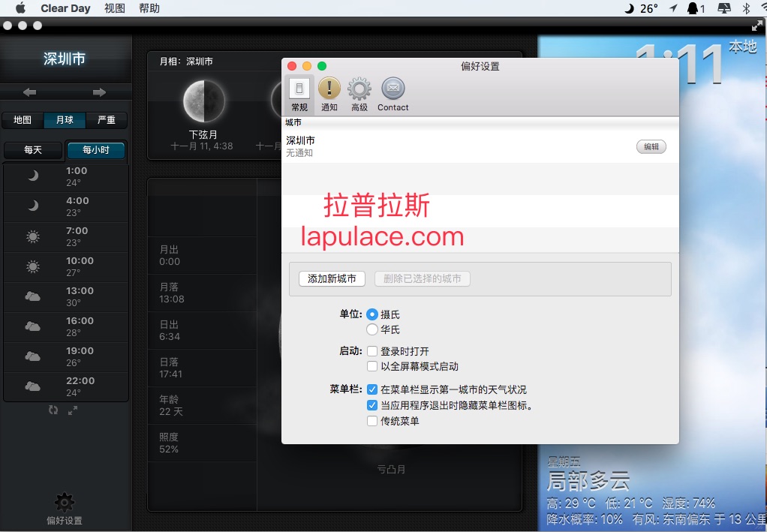Image resolution: width=767 pixels, height=532 pixels.
Task: Click the 月相：深圳市 panel heading
Action: [x=186, y=62]
